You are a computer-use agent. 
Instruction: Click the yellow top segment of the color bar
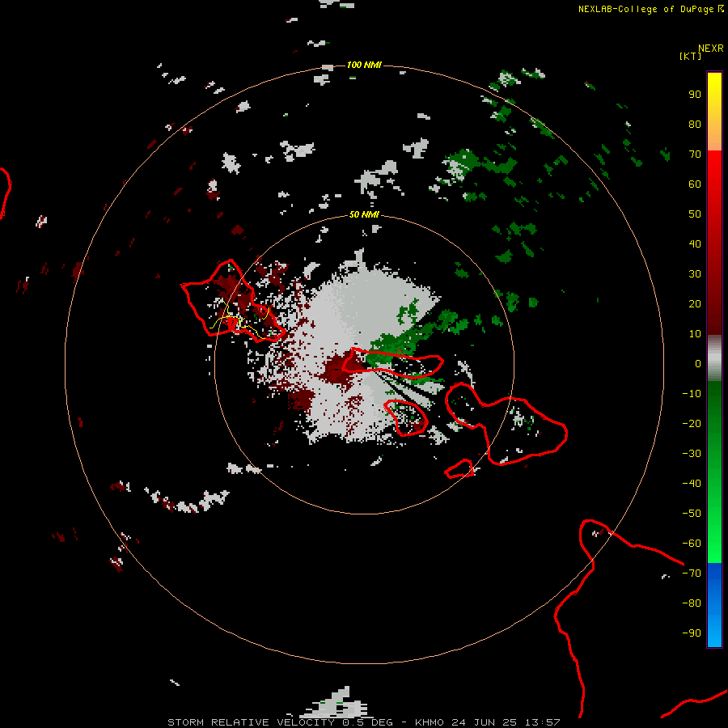pos(714,112)
